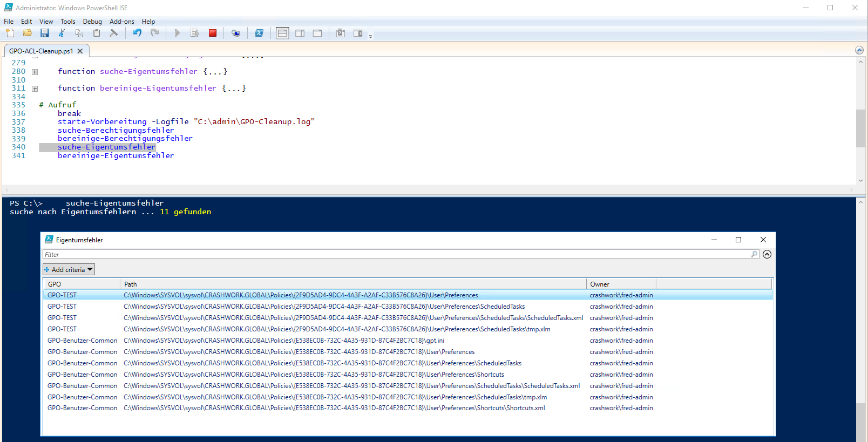Open the Debug menu
868x442 pixels.
[x=92, y=22]
